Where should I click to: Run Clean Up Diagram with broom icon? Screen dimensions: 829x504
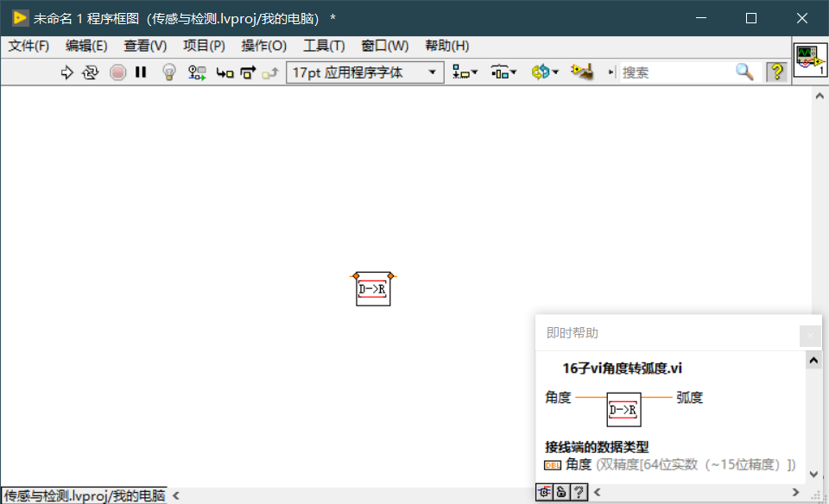tap(582, 72)
